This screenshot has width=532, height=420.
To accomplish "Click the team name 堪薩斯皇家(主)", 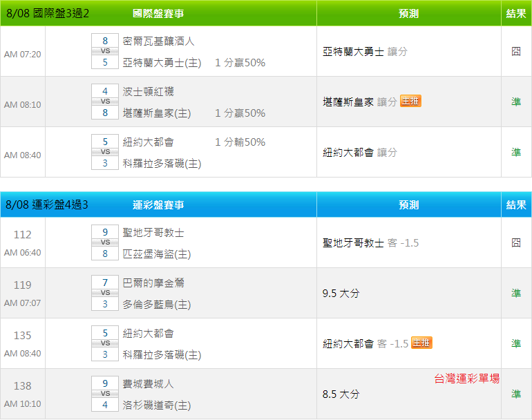I will pos(157,113).
